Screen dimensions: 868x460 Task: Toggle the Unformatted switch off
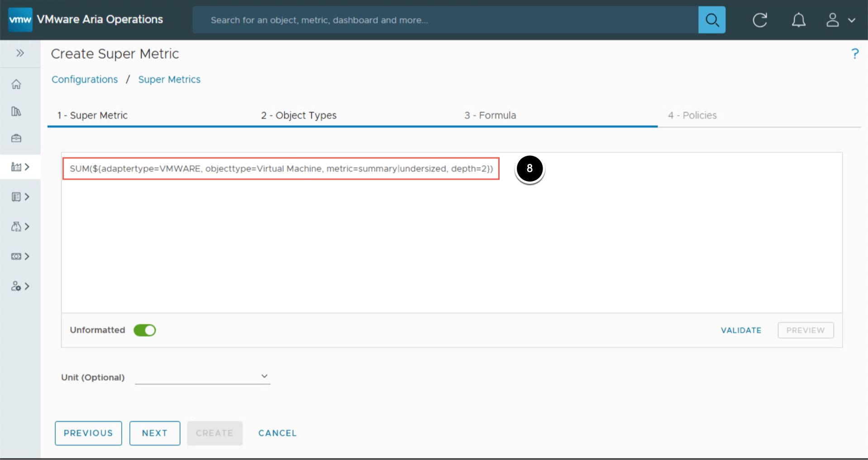coord(145,331)
